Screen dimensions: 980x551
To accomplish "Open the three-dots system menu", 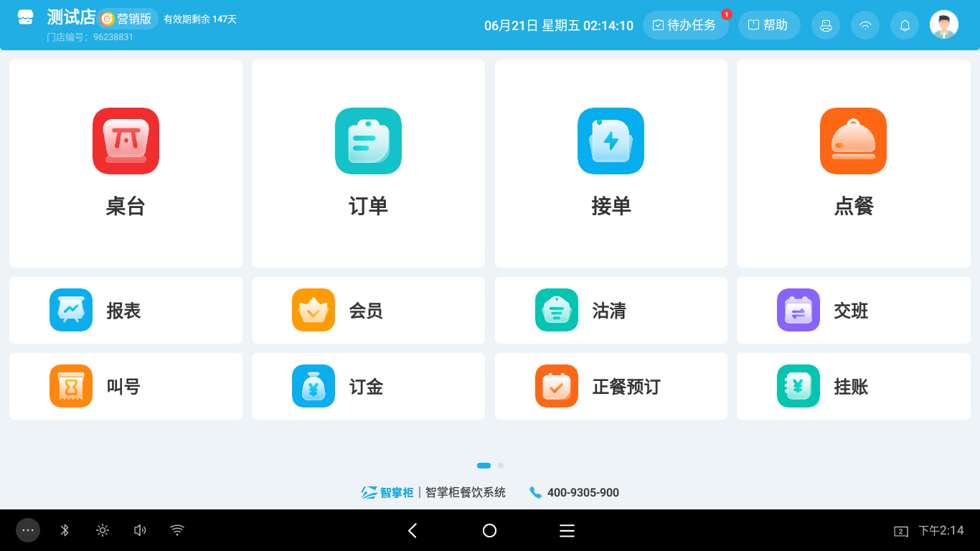I will pyautogui.click(x=28, y=530).
